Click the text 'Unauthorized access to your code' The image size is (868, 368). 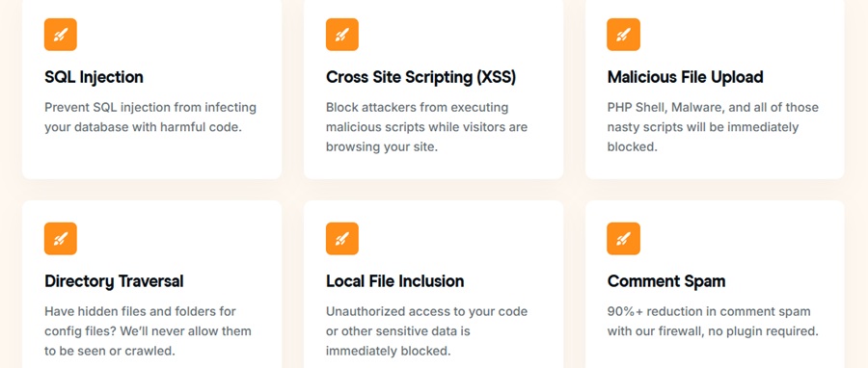[x=427, y=311]
